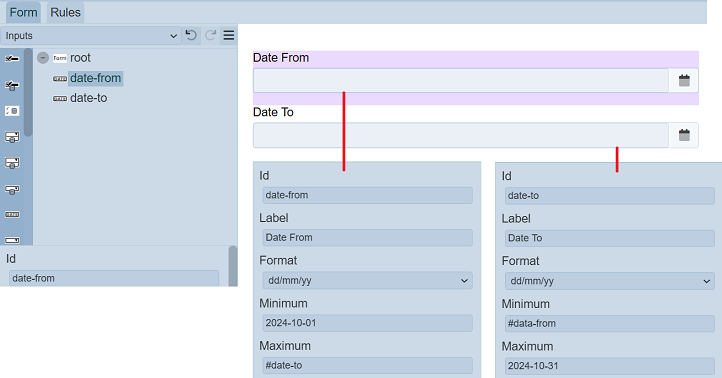Image resolution: width=722 pixels, height=378 pixels.
Task: Click the component palette vertical scrollbar
Action: tap(29, 93)
